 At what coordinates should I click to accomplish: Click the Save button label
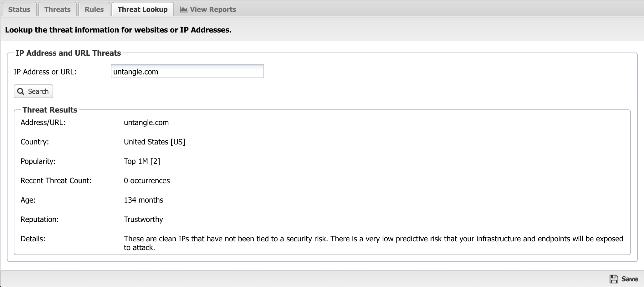629,279
